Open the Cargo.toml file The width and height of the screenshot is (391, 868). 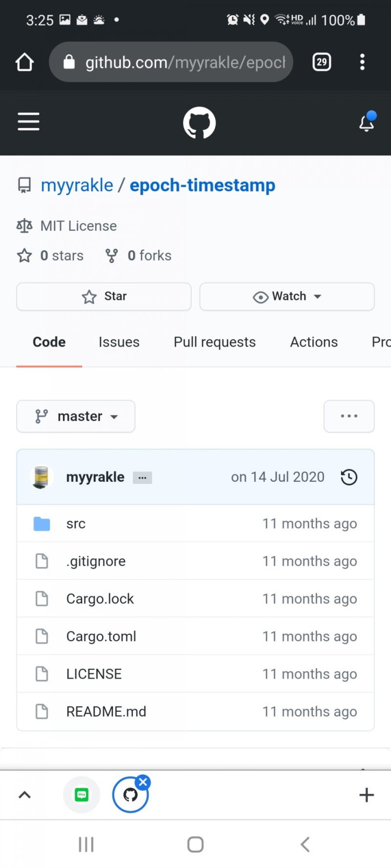[x=101, y=637]
